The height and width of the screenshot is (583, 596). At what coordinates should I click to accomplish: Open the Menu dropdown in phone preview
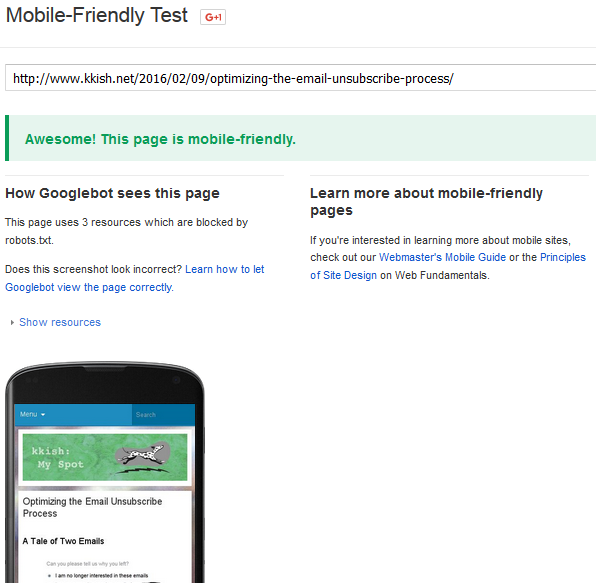pyautogui.click(x=33, y=414)
